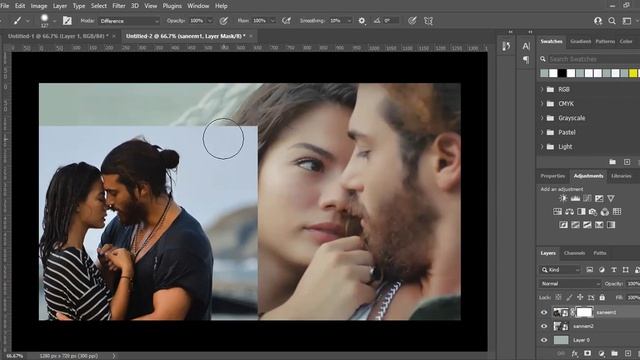This screenshot has height=360, width=640.
Task: Open the Character panel icon
Action: coord(526,46)
